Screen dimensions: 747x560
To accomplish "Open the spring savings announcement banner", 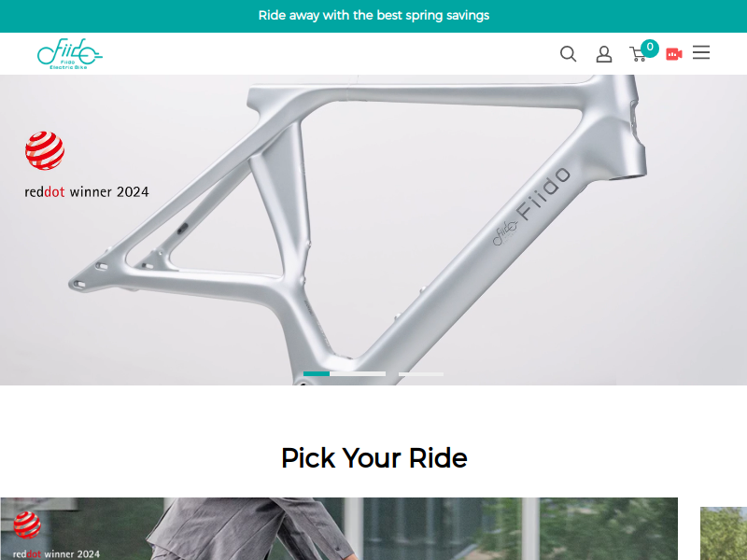I will click(x=373, y=16).
